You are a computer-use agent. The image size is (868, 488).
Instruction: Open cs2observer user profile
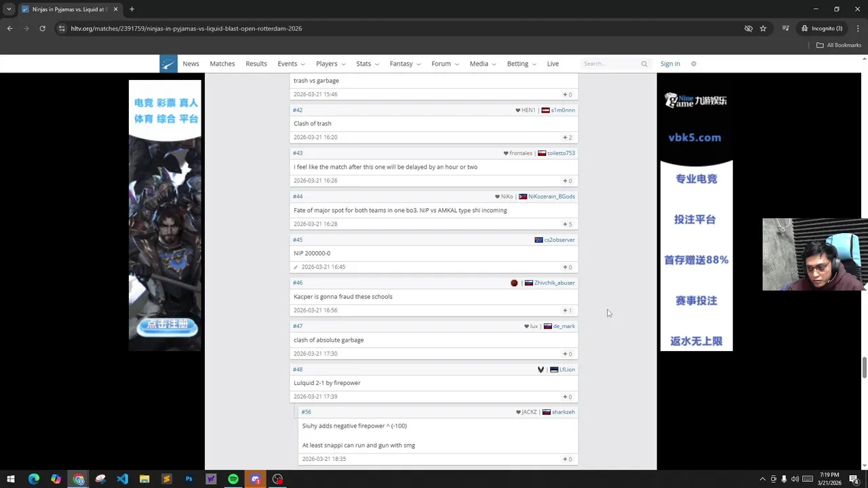[x=559, y=240]
